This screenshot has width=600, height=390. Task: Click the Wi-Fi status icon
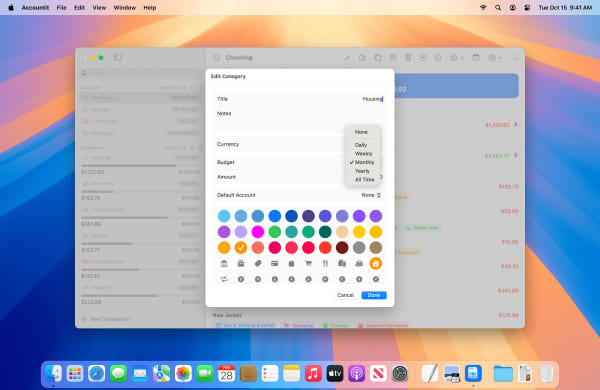[x=483, y=8]
